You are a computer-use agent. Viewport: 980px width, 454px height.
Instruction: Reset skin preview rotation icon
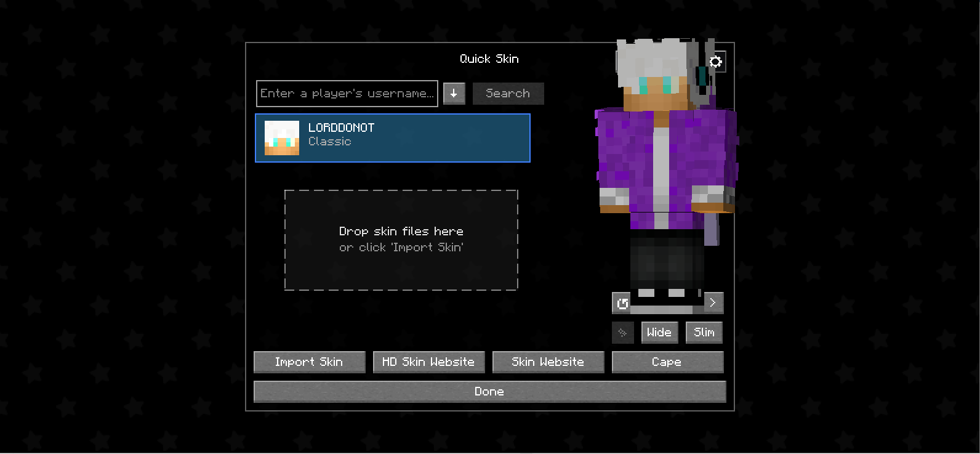pyautogui.click(x=622, y=303)
